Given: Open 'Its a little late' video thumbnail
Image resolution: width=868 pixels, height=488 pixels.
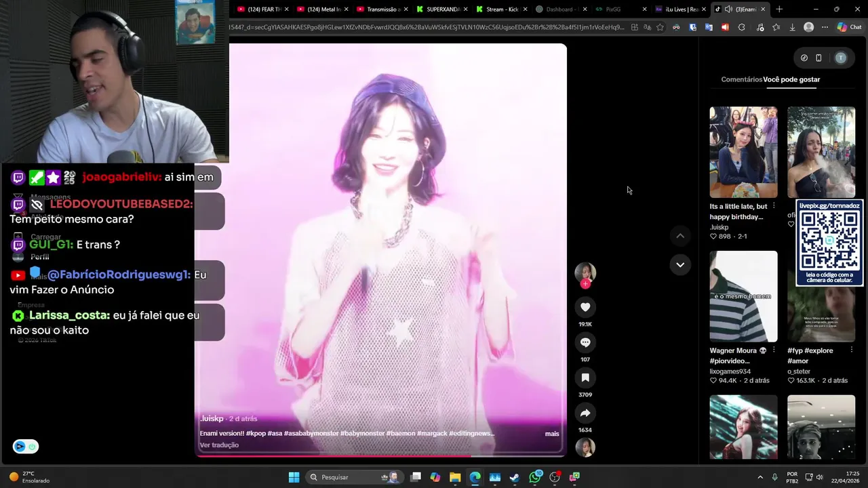Looking at the screenshot, I should pos(743,152).
